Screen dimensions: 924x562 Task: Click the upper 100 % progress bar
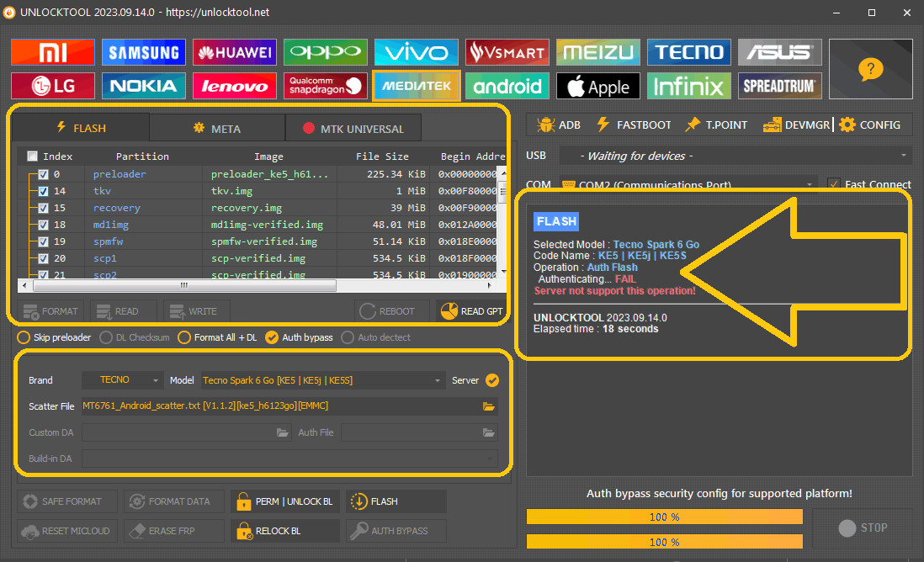[x=664, y=517]
